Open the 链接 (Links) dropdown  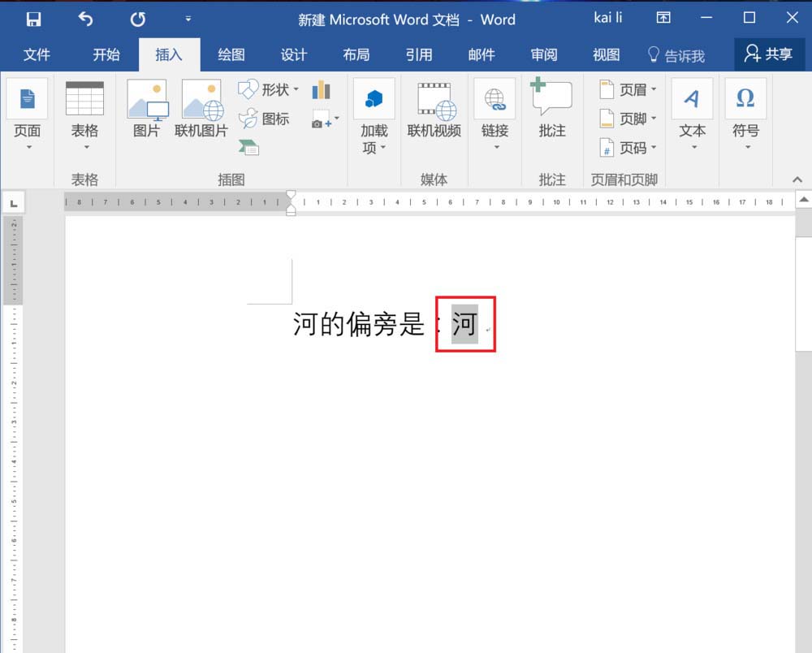point(495,115)
